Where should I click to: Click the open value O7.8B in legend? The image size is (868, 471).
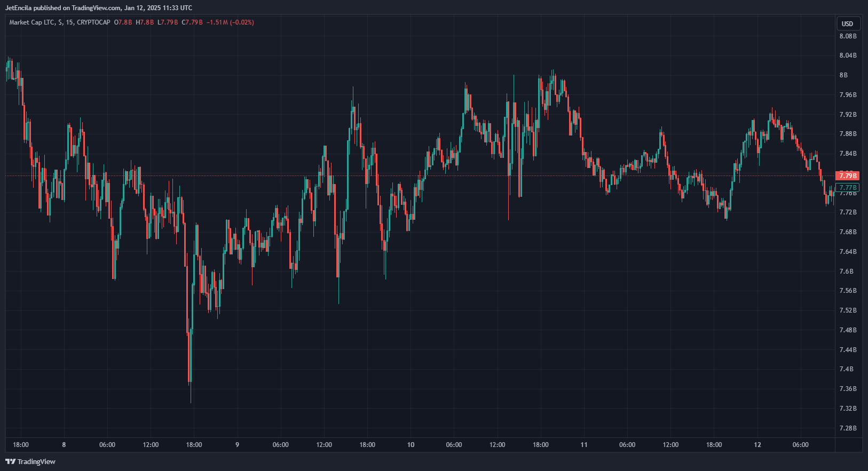tap(123, 22)
